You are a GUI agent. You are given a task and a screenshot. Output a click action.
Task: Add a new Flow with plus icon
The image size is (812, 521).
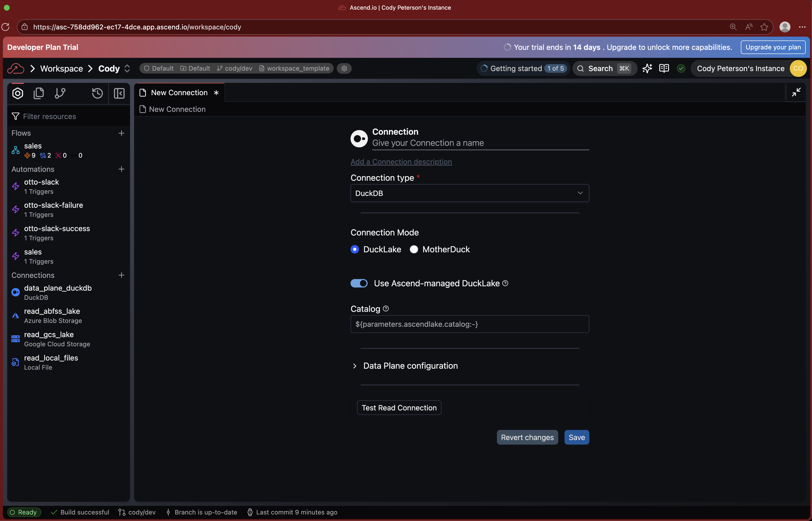click(121, 133)
